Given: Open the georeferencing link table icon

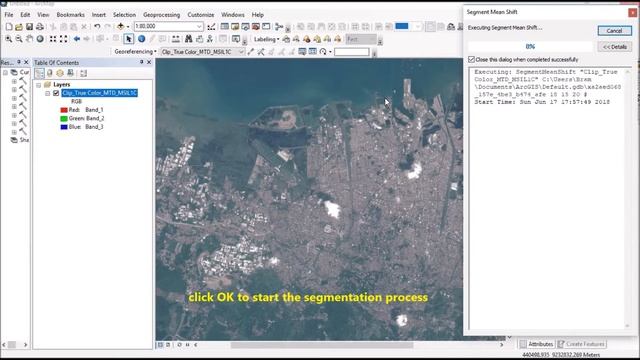Looking at the screenshot, I should [313, 52].
